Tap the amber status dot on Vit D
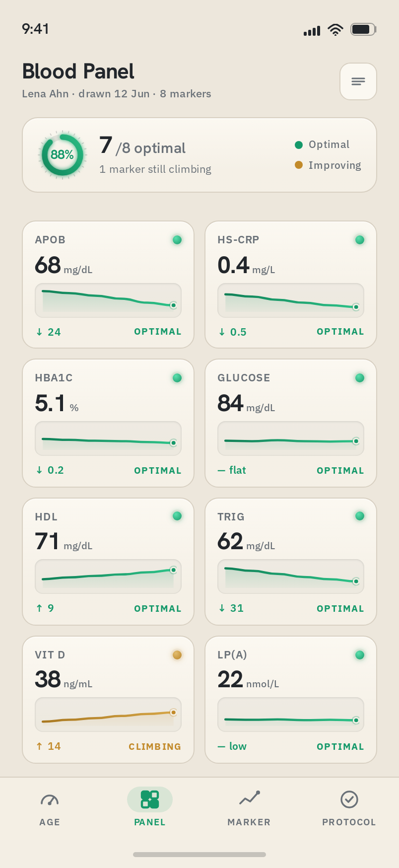Screen dimensions: 399x868 coord(177,655)
